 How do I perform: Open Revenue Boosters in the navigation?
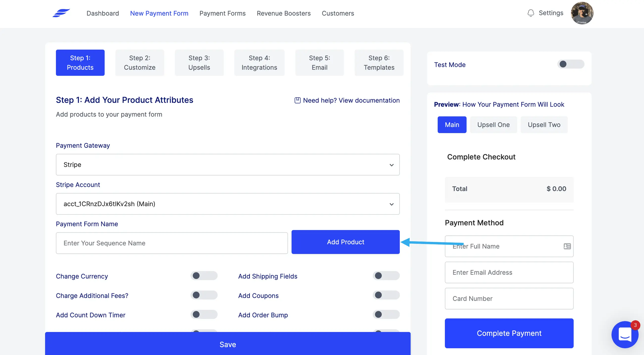[x=284, y=13]
